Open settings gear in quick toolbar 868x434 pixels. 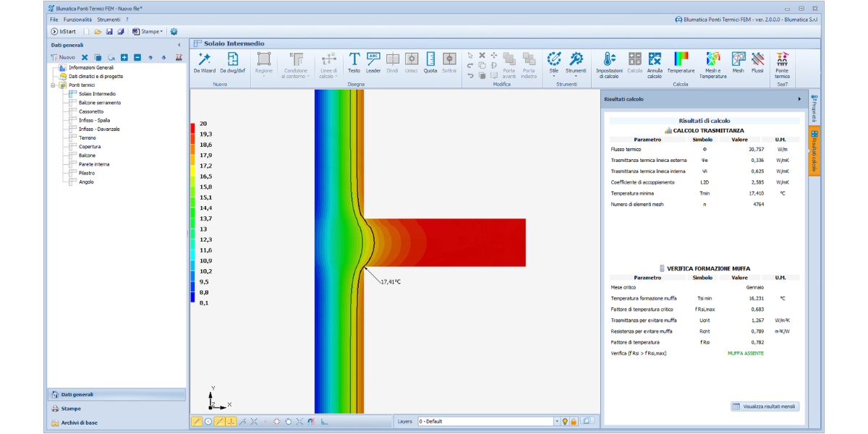(x=174, y=32)
